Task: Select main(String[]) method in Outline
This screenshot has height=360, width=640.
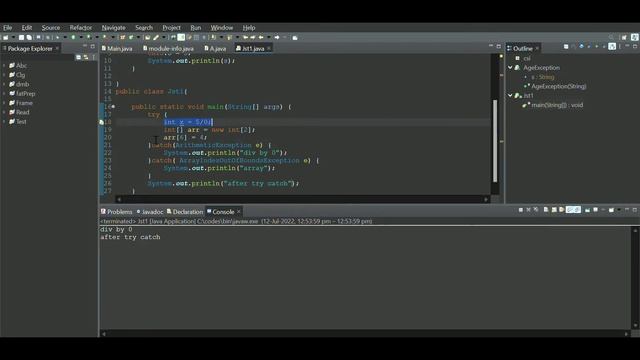Action: point(553,105)
